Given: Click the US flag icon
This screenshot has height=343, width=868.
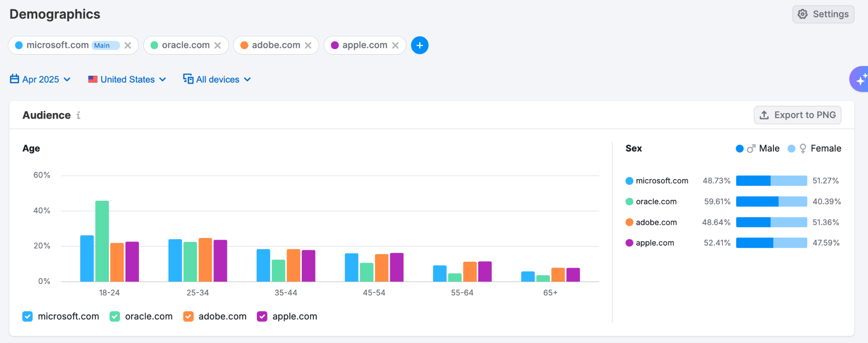Looking at the screenshot, I should tap(93, 79).
